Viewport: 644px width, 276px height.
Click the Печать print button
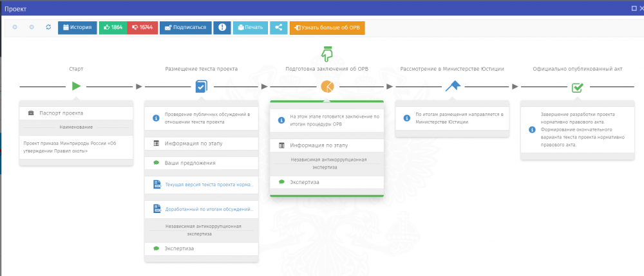point(250,28)
